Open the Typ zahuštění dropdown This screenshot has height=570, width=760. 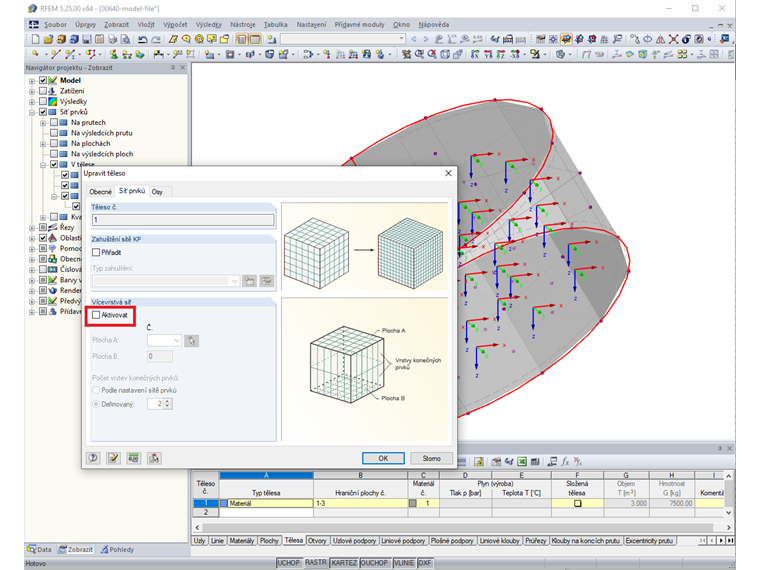[x=235, y=281]
